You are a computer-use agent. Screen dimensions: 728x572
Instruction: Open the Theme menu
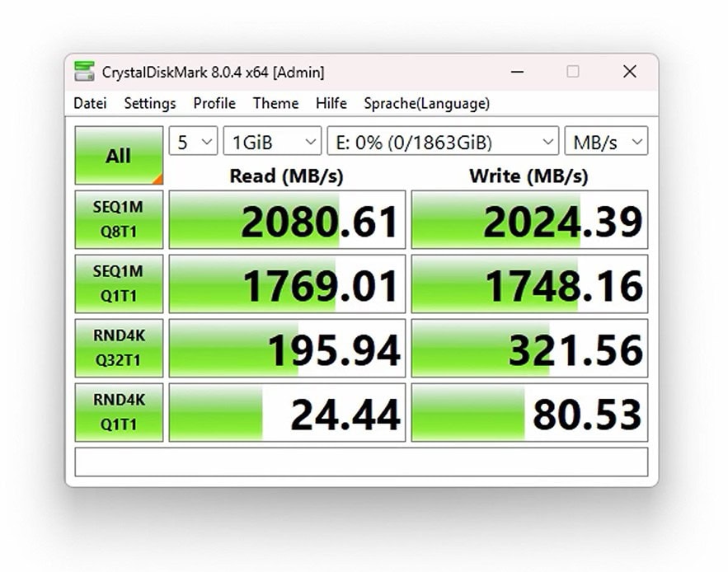point(275,104)
